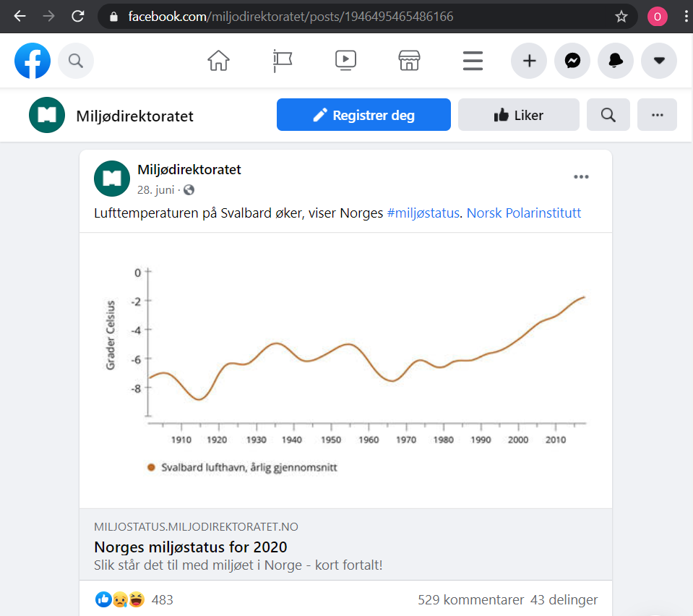Click the public globe privacy icon
Viewport: 693px width, 616px height.
tap(189, 190)
